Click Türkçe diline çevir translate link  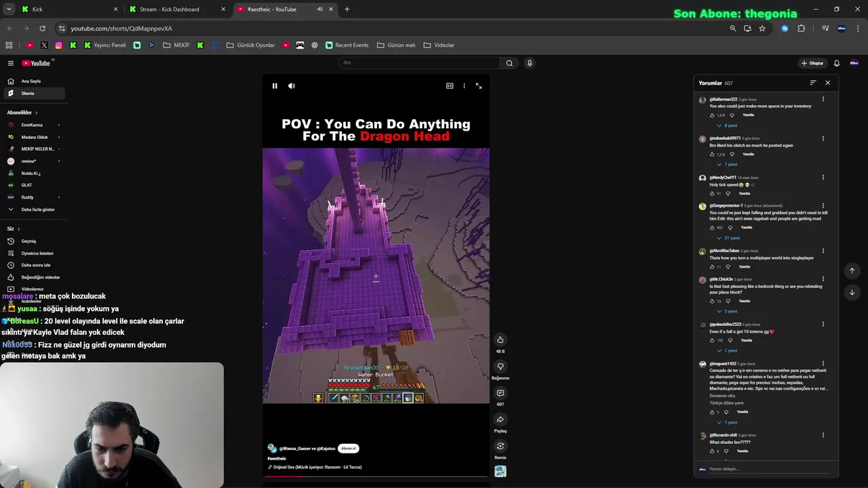(727, 403)
